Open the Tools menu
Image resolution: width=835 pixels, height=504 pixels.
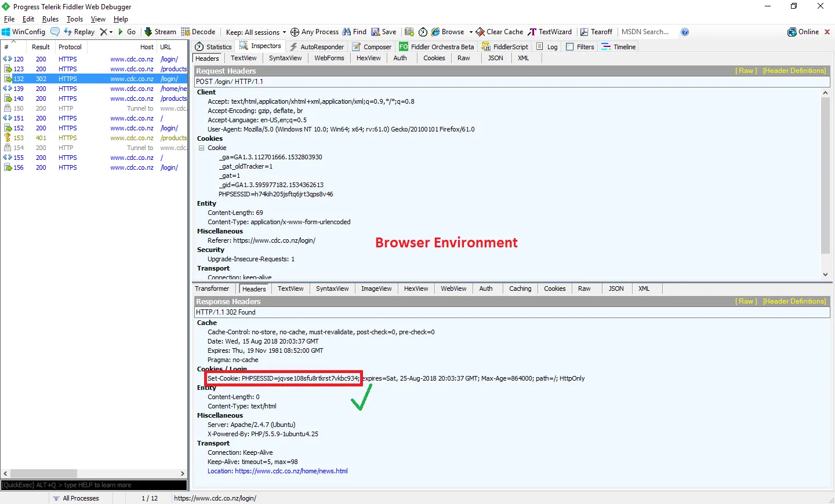click(75, 19)
